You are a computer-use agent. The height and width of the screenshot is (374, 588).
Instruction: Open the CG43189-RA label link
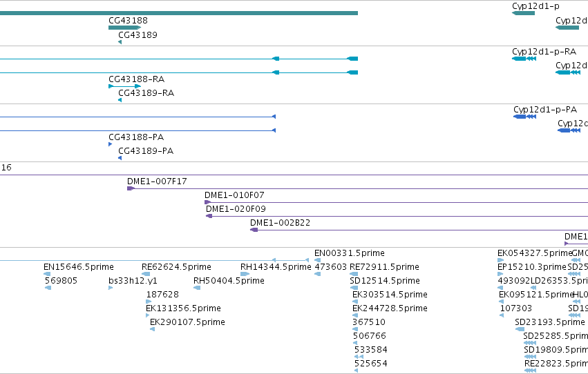tap(146, 93)
